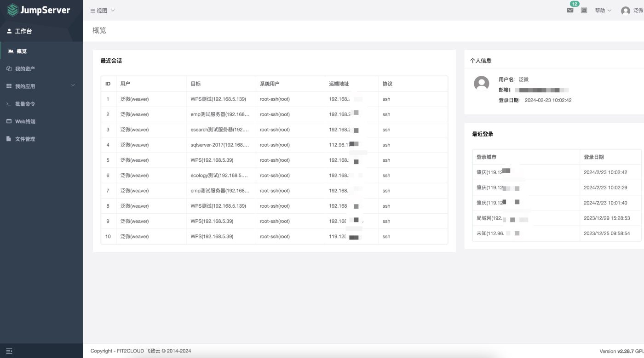Viewport: 644px width, 358px height.
Task: Open Web终端 from the sidebar
Action: point(25,121)
